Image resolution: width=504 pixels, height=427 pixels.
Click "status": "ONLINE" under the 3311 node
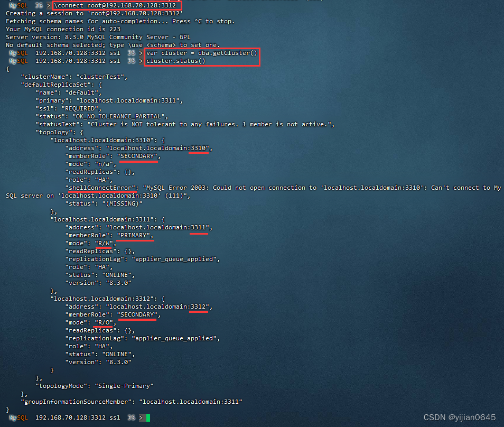100,275
